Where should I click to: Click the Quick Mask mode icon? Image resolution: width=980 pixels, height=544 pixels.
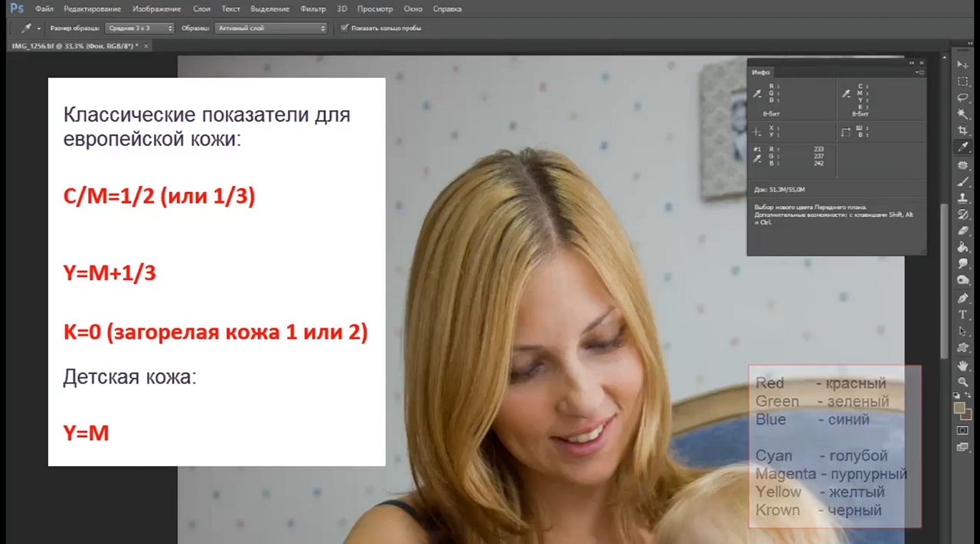pos(963,430)
